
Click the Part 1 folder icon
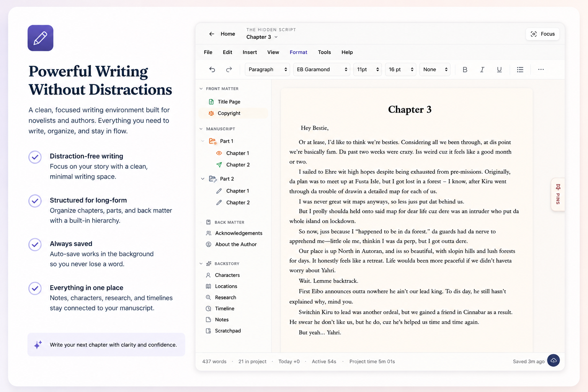[x=213, y=141]
